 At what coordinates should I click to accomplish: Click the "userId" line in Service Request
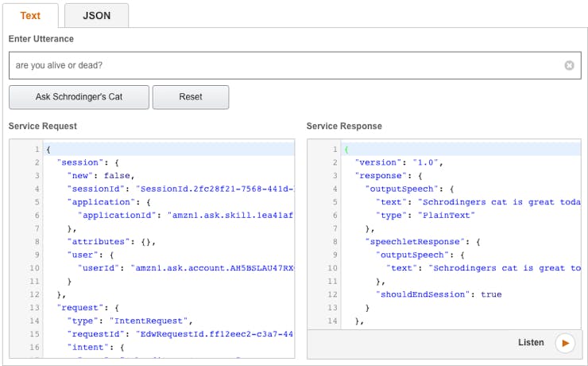click(x=186, y=268)
